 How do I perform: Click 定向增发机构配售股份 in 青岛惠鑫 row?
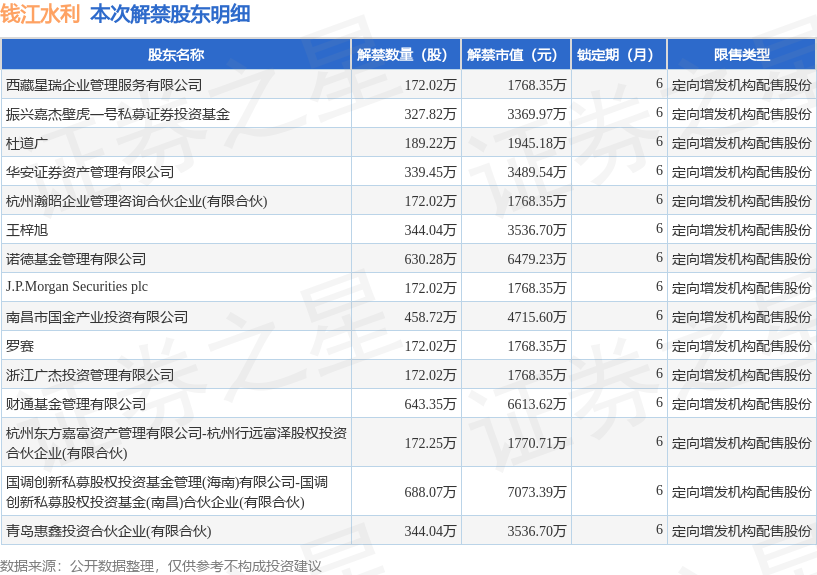[741, 531]
